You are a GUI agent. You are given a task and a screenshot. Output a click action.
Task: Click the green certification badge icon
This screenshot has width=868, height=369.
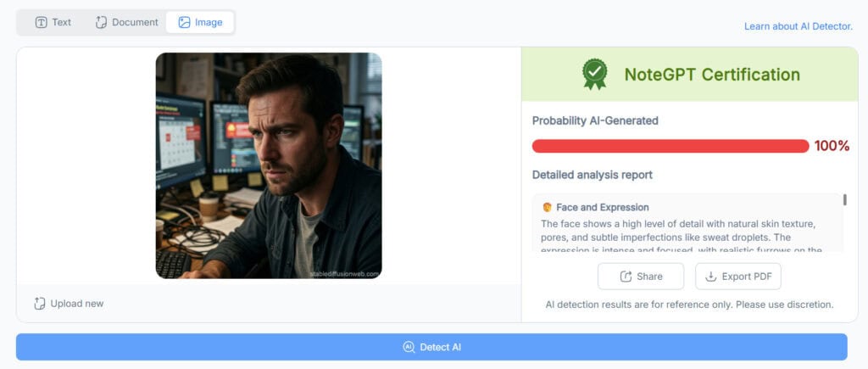tap(594, 74)
